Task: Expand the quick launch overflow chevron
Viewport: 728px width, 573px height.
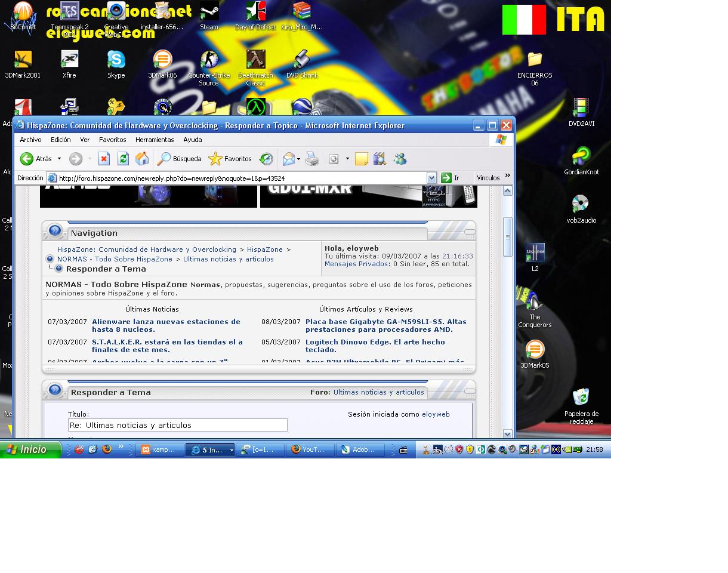Action: (x=121, y=446)
